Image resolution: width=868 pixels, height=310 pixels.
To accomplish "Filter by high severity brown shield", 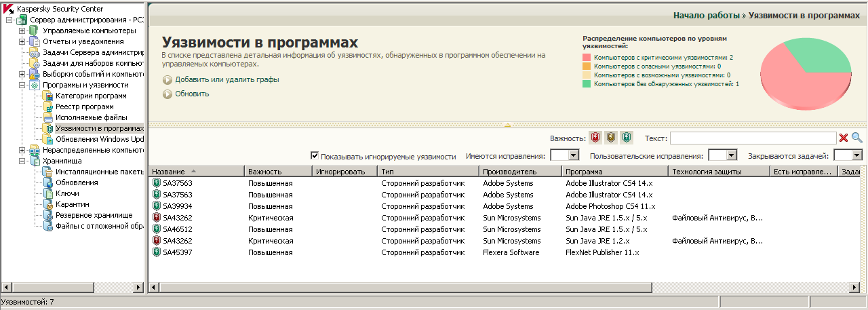I will click(610, 138).
